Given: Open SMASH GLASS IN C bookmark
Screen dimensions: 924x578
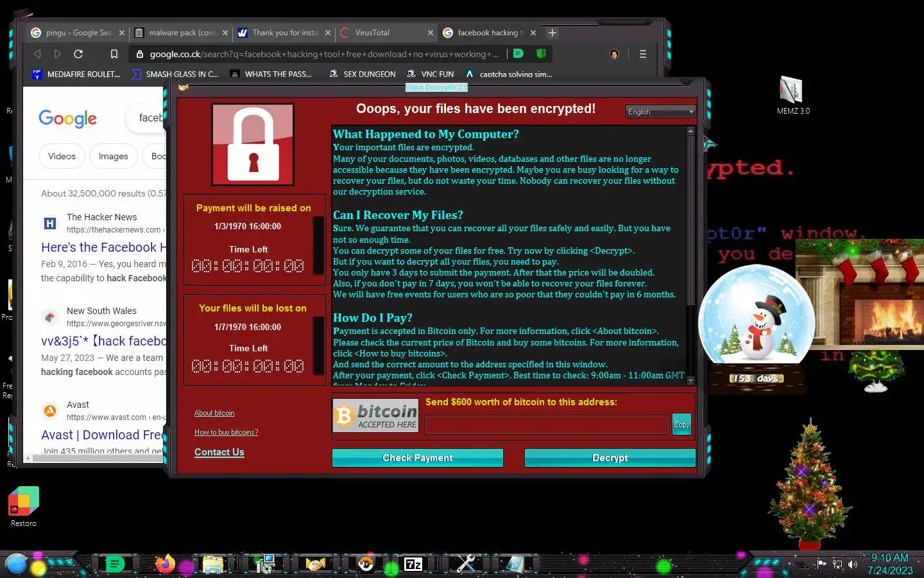Looking at the screenshot, I should pyautogui.click(x=175, y=74).
